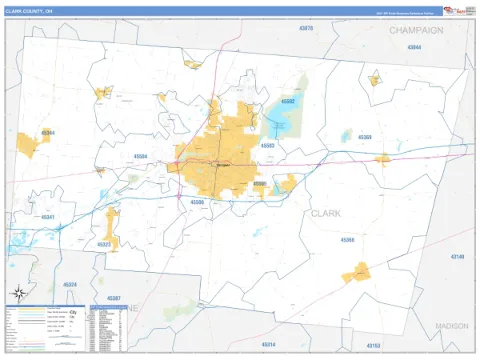Click the MADISON county label
Screen dimensions: 480x360
452,326
